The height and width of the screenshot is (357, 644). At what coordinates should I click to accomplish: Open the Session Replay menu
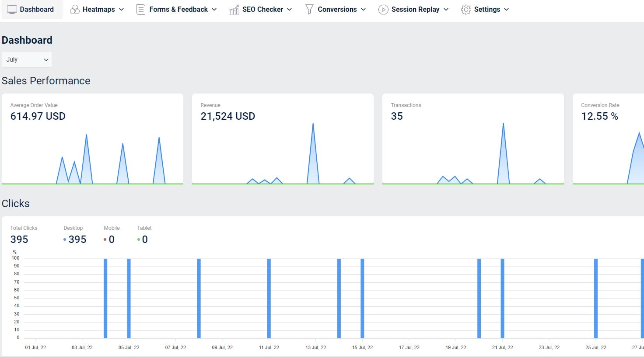tap(413, 10)
